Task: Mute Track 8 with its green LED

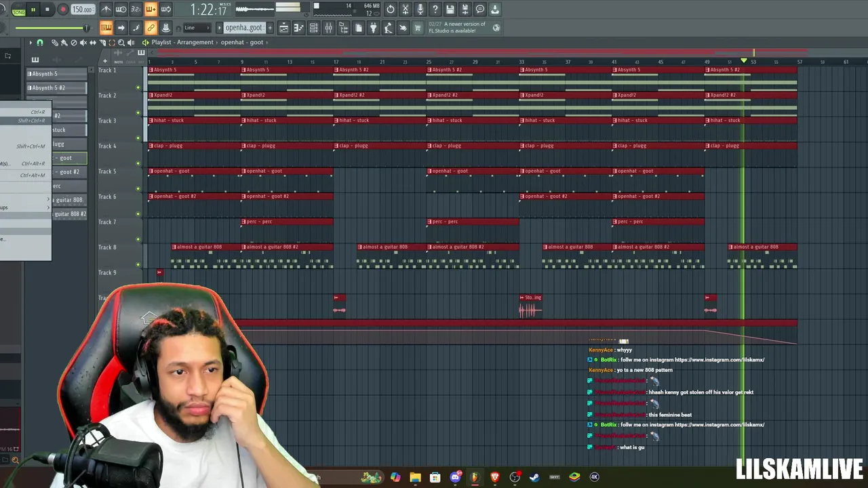Action: click(138, 264)
